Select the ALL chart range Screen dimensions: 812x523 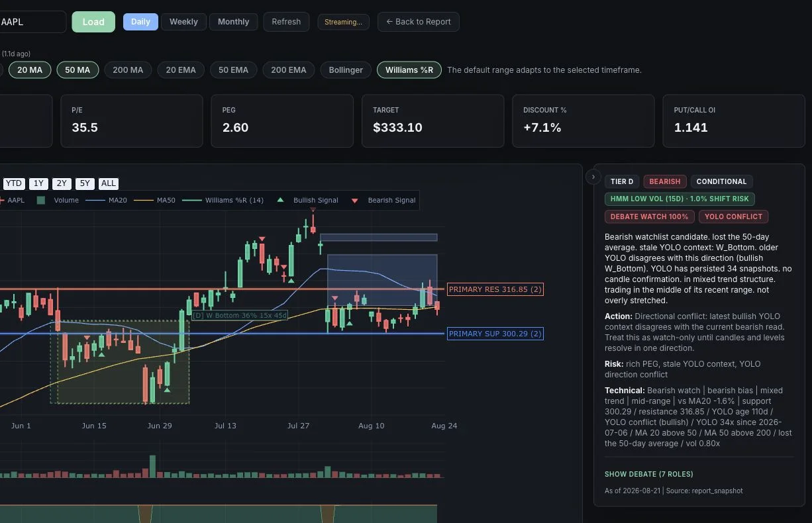coord(109,183)
